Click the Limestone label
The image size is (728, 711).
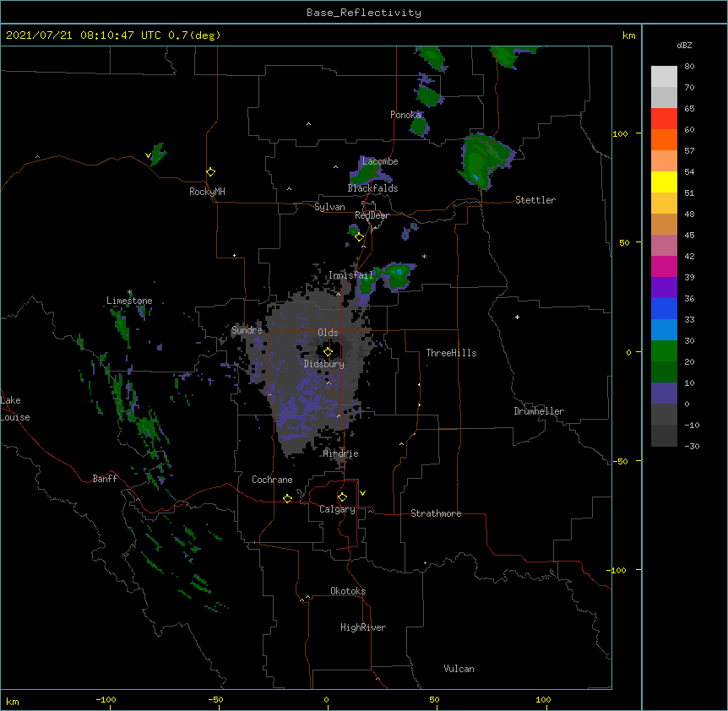coord(129,301)
